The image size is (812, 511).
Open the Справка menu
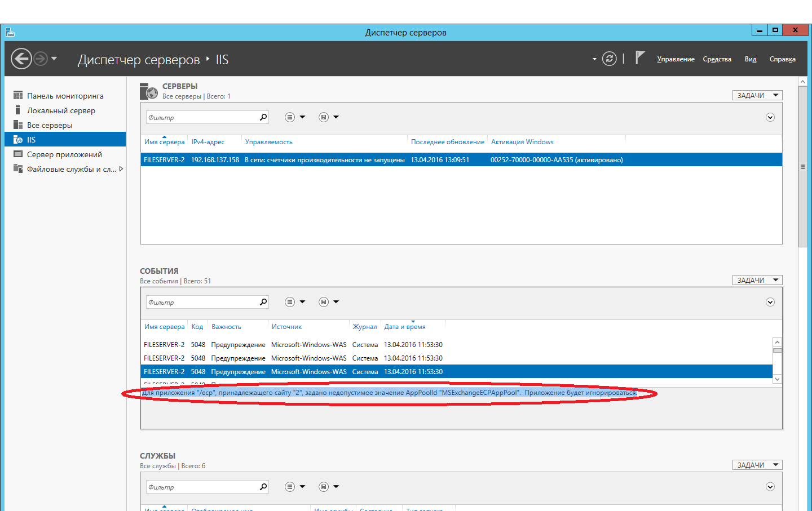[783, 59]
